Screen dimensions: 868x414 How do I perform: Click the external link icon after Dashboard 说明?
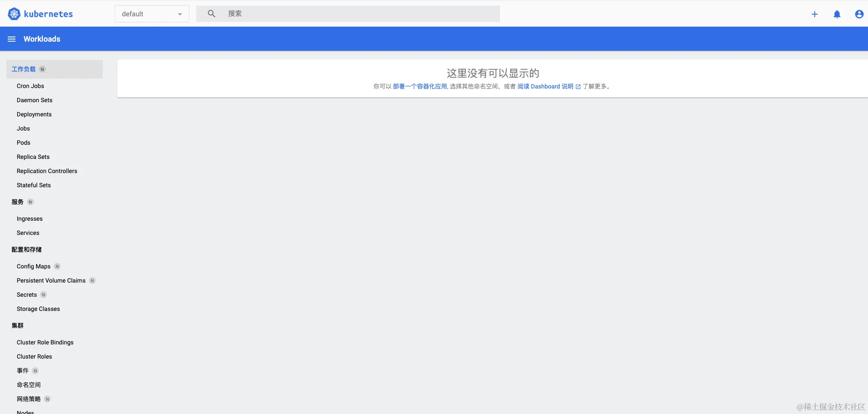click(578, 87)
